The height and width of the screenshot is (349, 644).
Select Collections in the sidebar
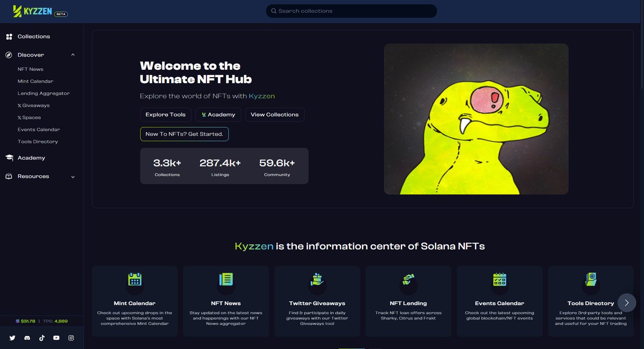(x=34, y=36)
